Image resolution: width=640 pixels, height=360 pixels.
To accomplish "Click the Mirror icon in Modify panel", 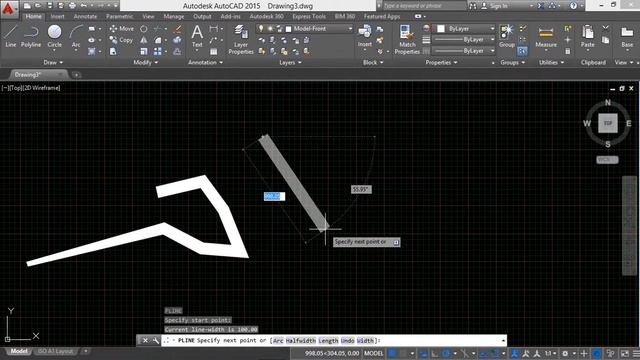I will click(x=144, y=40).
